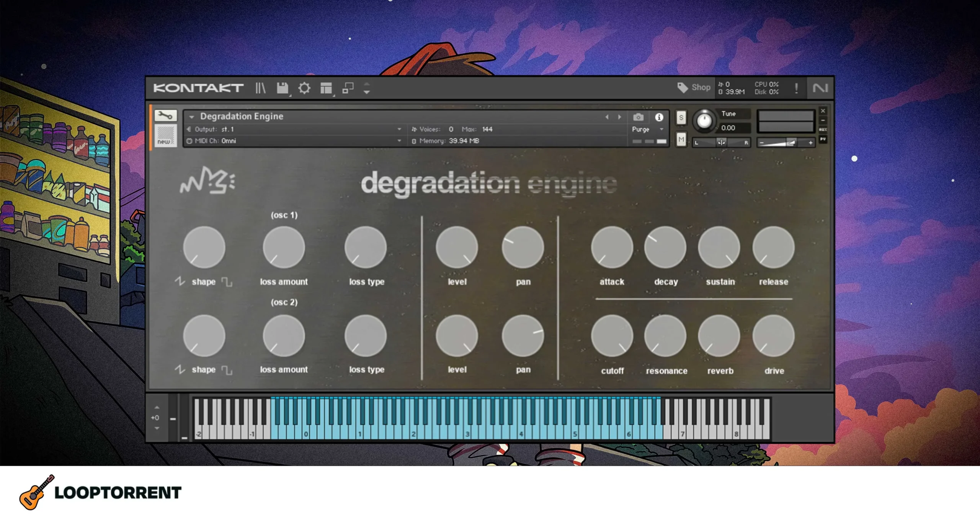The height and width of the screenshot is (519, 980).
Task: Click the instrument volume slider
Action: pyautogui.click(x=786, y=143)
